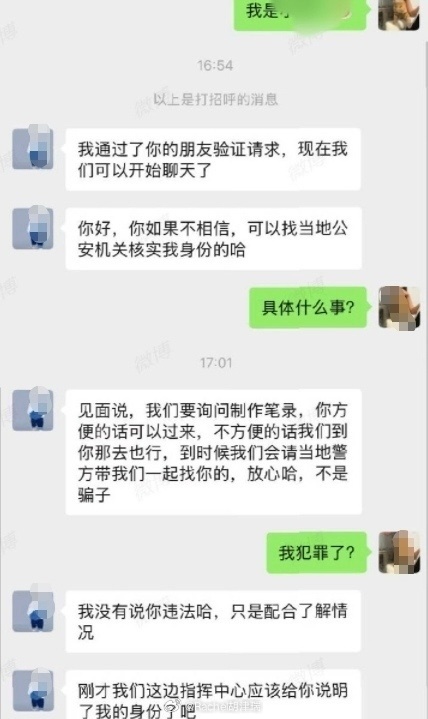Select the green 具体什么事? bubble
Screen dimensions: 428x719
tap(308, 307)
